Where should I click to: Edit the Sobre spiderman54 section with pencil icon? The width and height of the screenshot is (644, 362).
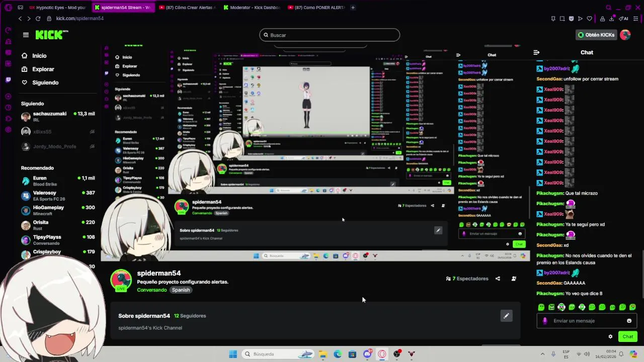pyautogui.click(x=506, y=316)
